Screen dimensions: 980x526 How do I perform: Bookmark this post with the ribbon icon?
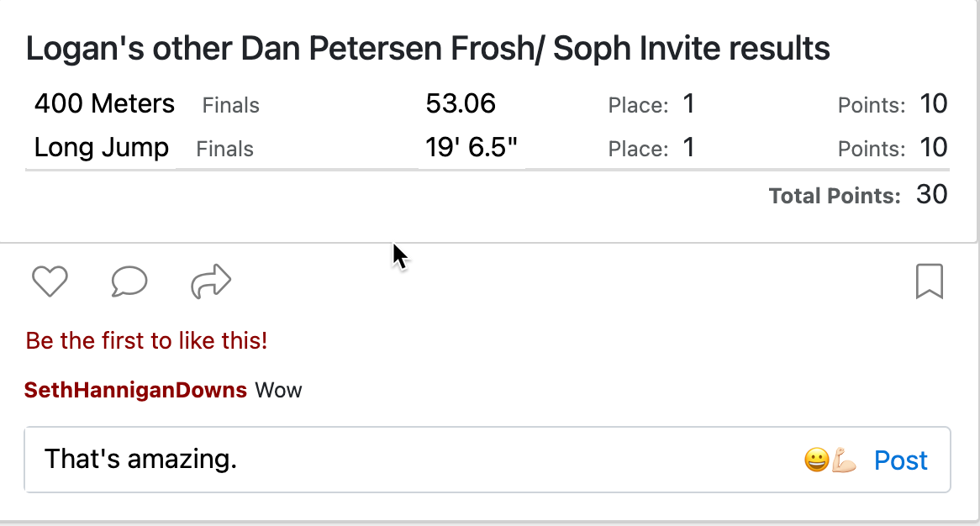point(930,281)
